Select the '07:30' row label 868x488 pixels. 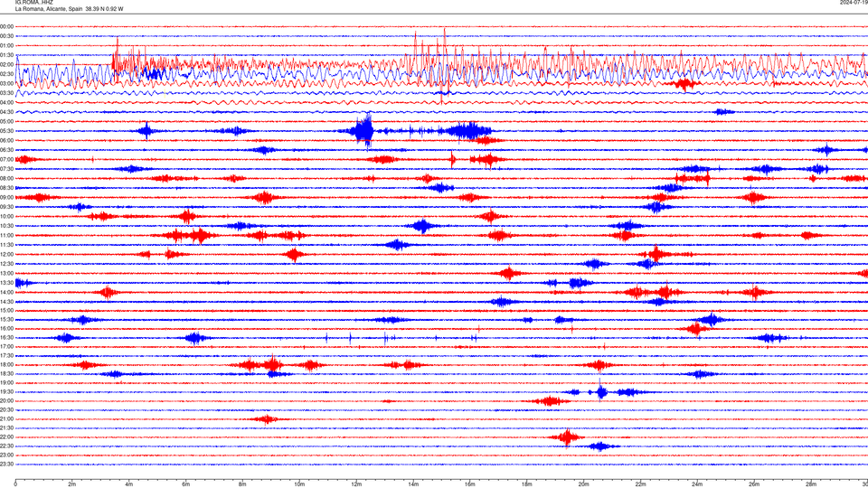tap(6, 169)
